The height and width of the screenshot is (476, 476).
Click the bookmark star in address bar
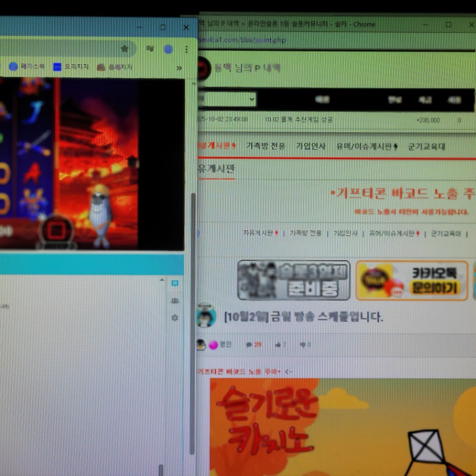(x=124, y=49)
